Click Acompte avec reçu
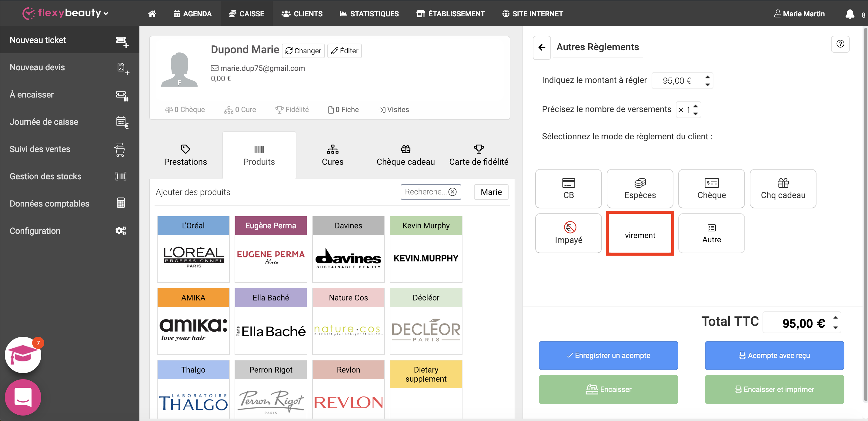This screenshot has width=868, height=421. click(x=774, y=355)
